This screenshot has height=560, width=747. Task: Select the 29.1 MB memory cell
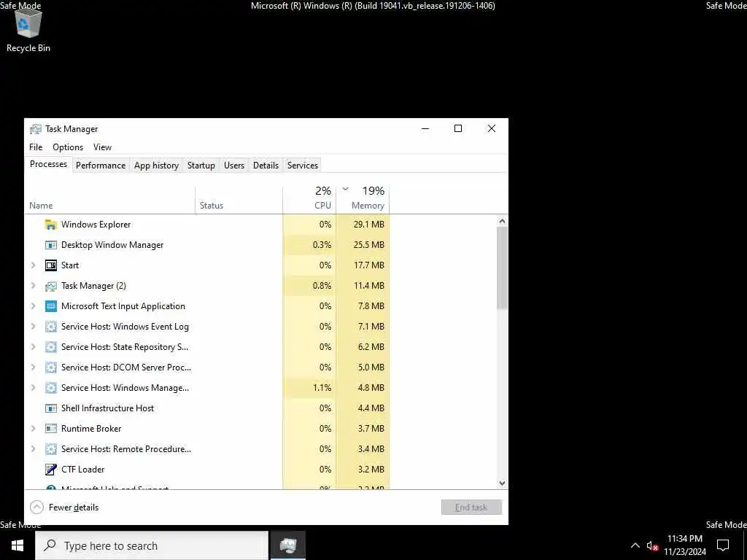(x=363, y=225)
